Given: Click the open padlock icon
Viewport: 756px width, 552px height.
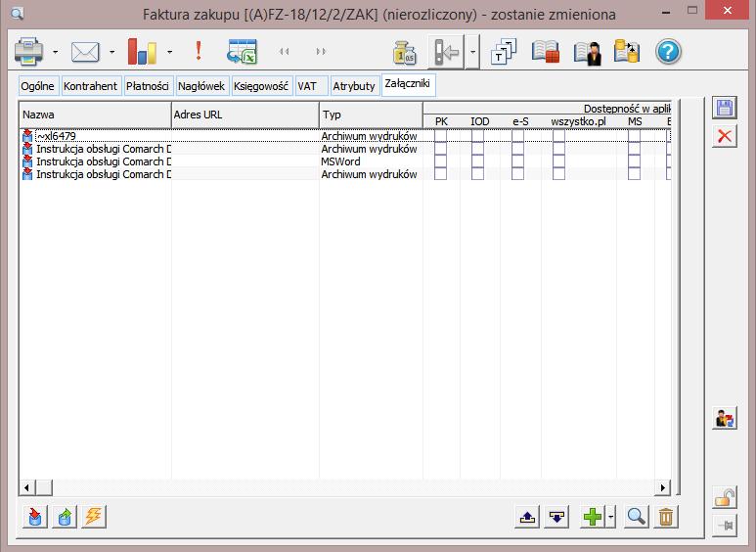Looking at the screenshot, I should [724, 498].
